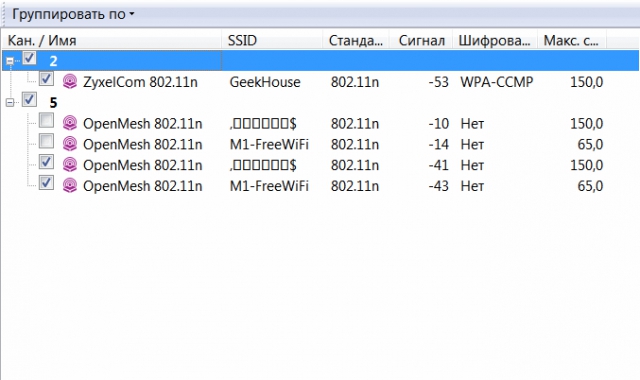This screenshot has height=380, width=640.
Task: Uncheck the channel 5 group checkbox
Action: [x=29, y=100]
